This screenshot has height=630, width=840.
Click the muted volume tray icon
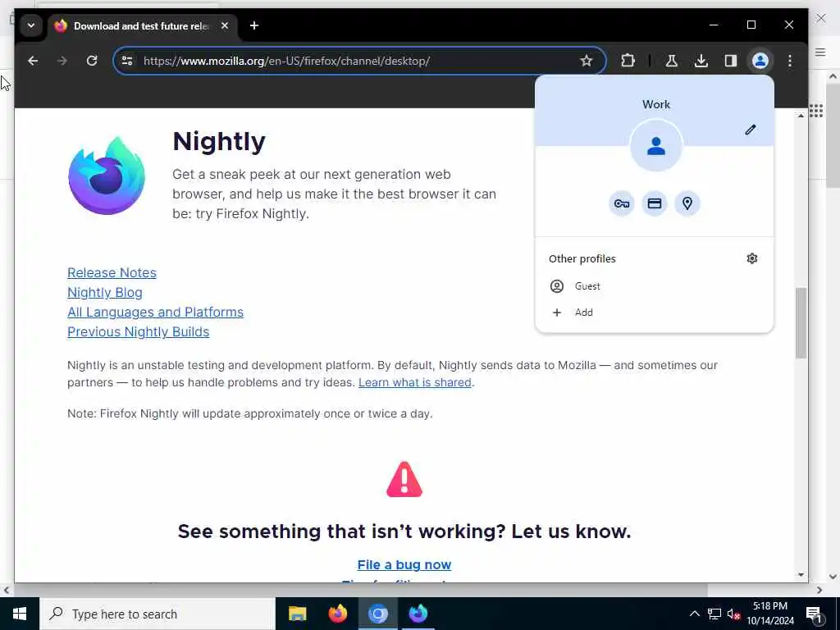coord(734,614)
